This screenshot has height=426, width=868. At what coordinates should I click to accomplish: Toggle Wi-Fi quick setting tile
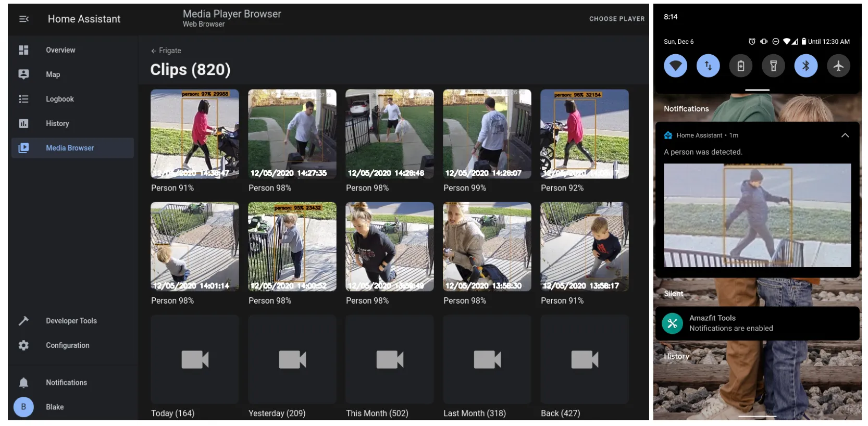[675, 66]
